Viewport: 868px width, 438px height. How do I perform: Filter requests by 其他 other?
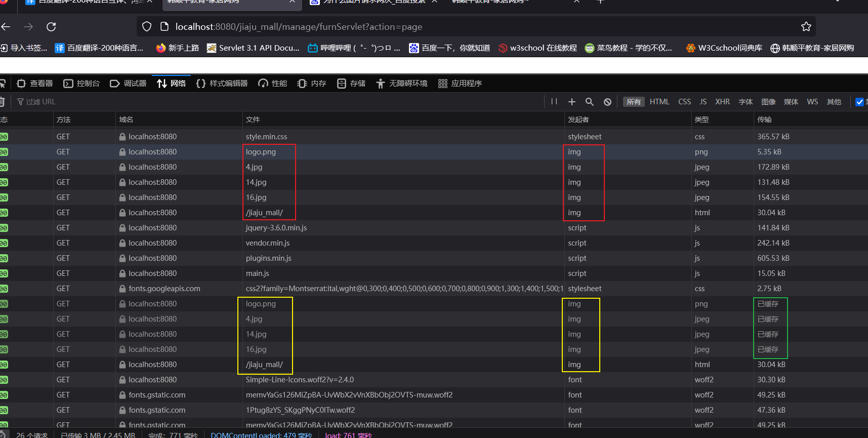834,102
